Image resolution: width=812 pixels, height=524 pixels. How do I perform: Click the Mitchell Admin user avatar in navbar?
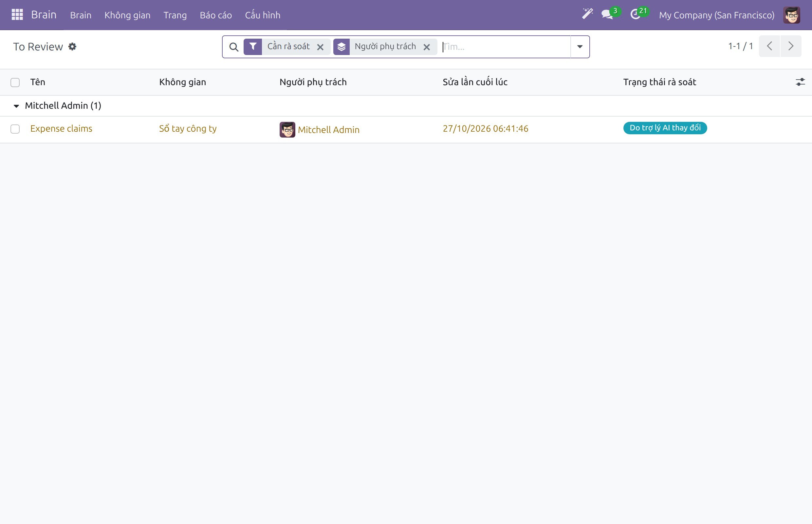tap(792, 15)
